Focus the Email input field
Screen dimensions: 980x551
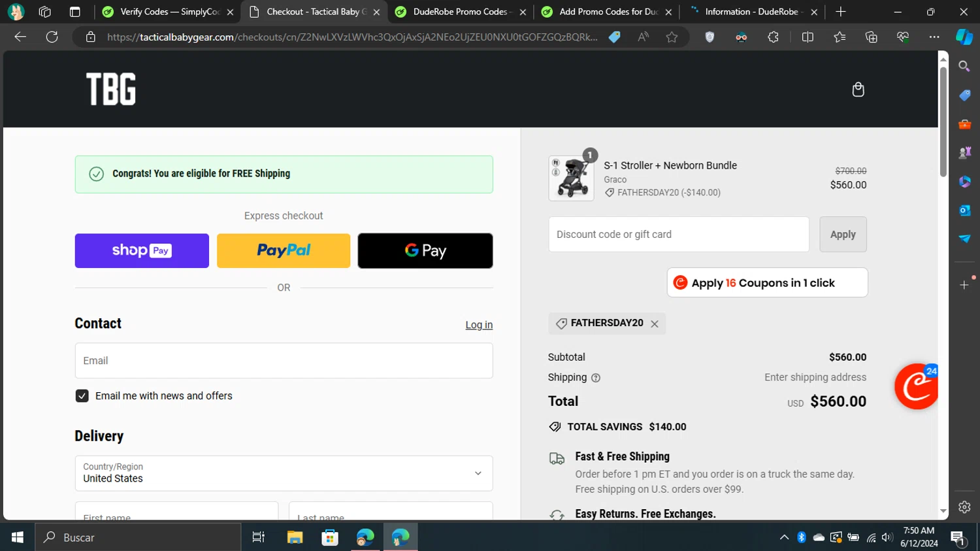pyautogui.click(x=284, y=361)
